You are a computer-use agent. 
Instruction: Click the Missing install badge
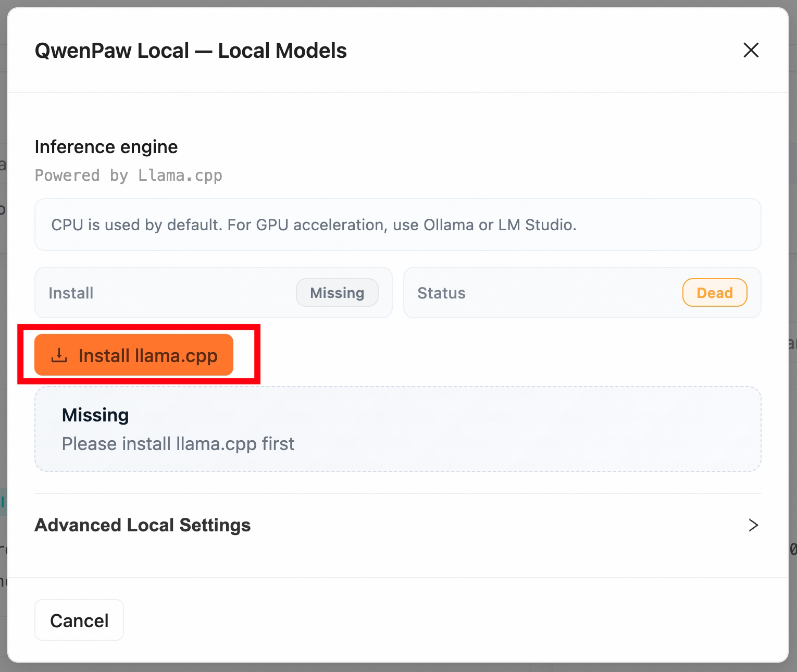[x=337, y=293]
